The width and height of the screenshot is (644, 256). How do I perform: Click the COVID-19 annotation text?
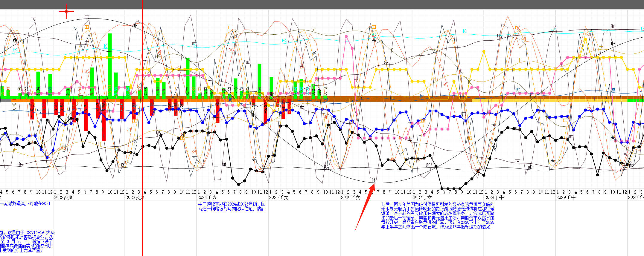pyautogui.click(x=27, y=241)
